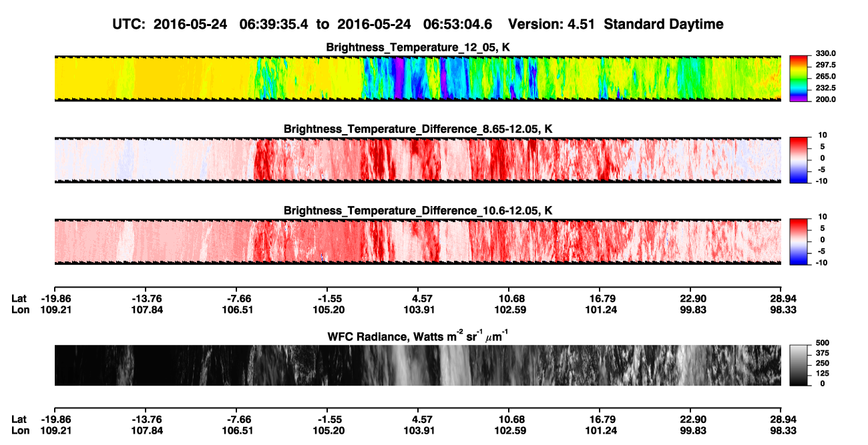This screenshot has width=868, height=445.
Task: Click the 500 tick on the WFC colorbar
Action: tap(823, 343)
